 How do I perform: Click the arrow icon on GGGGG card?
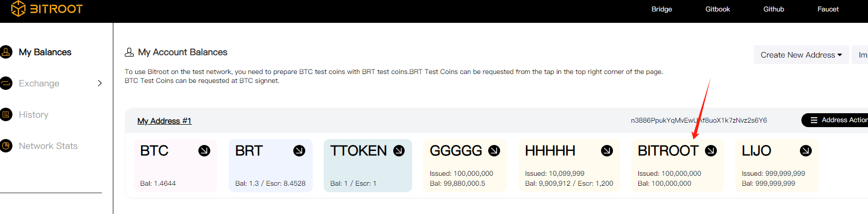(x=494, y=151)
